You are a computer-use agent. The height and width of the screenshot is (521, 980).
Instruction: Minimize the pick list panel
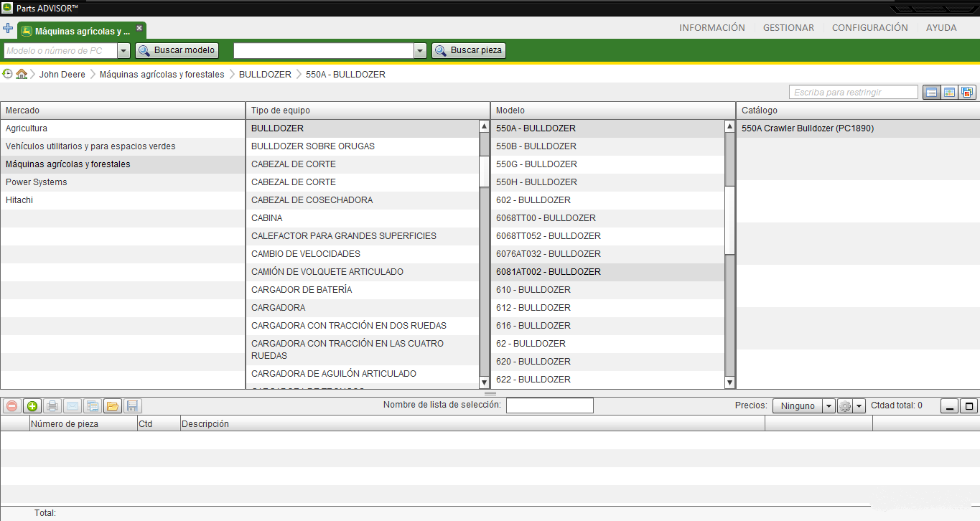(x=950, y=406)
